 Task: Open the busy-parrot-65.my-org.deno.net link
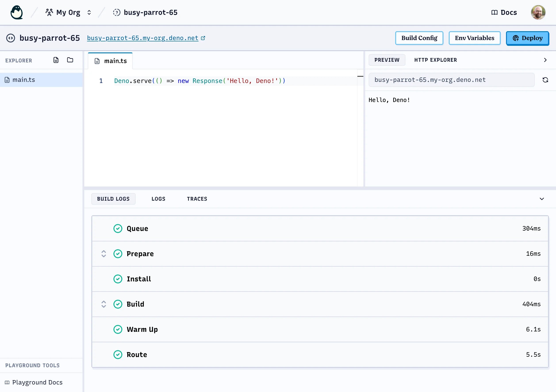tap(143, 38)
